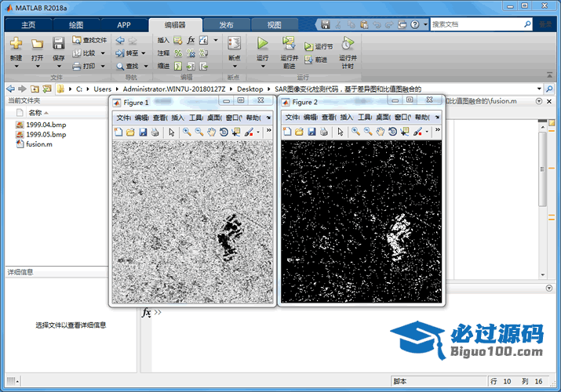Viewport: 561px width, 392px height.
Task: Click the back navigation arrow in the 导航 ribbon group
Action: pos(120,40)
